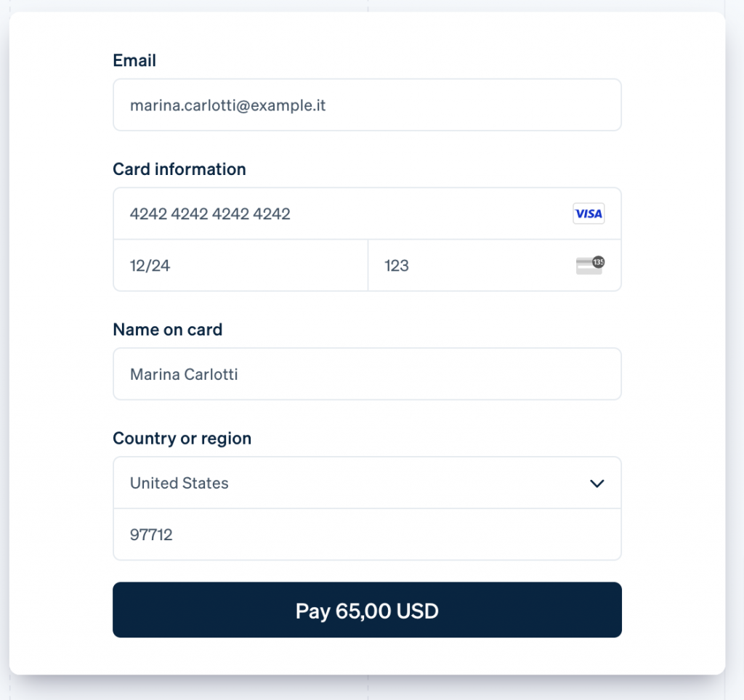Viewport: 744px width, 700px height.
Task: Click the CVC card hint icon
Action: pyautogui.click(x=590, y=266)
